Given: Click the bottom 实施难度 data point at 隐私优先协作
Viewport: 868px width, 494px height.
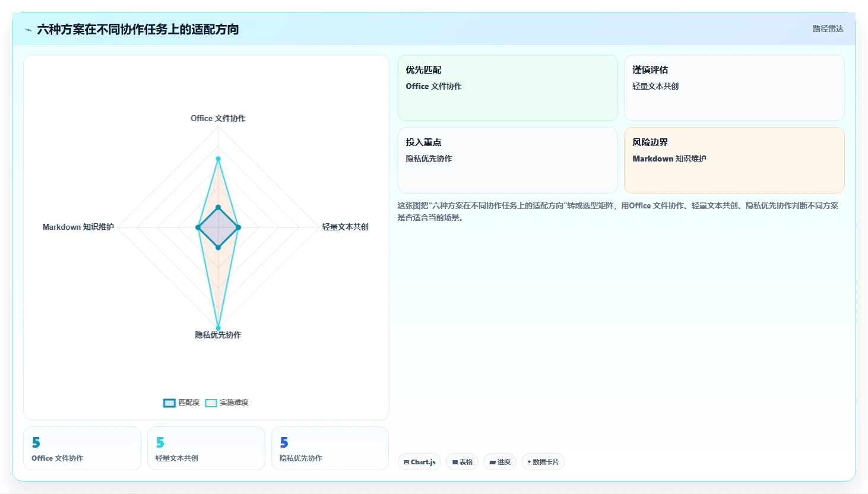Looking at the screenshot, I should coord(218,328).
